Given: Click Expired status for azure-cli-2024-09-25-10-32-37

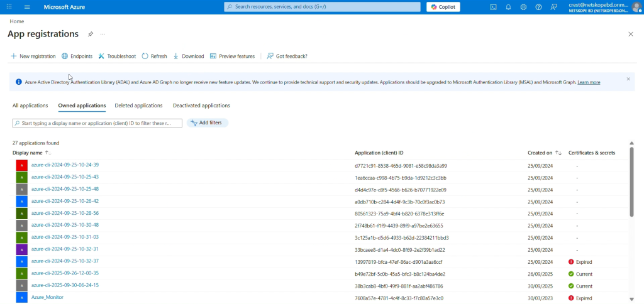Looking at the screenshot, I should tap(580, 262).
